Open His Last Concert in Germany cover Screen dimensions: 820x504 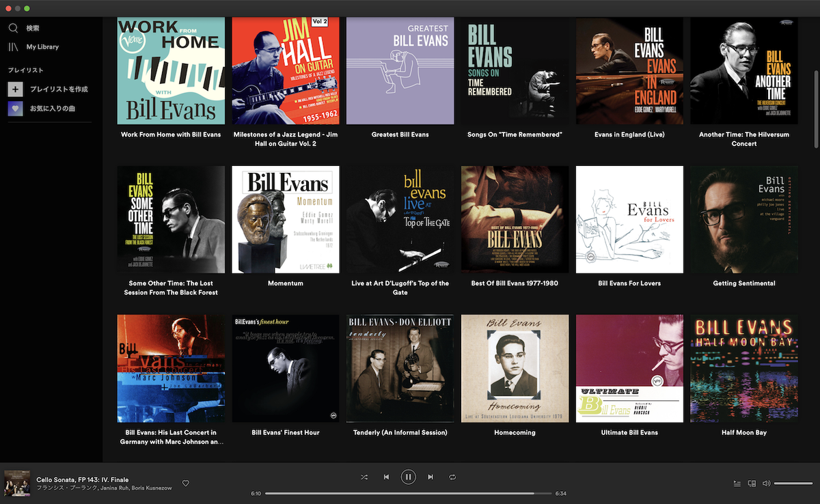[171, 368]
